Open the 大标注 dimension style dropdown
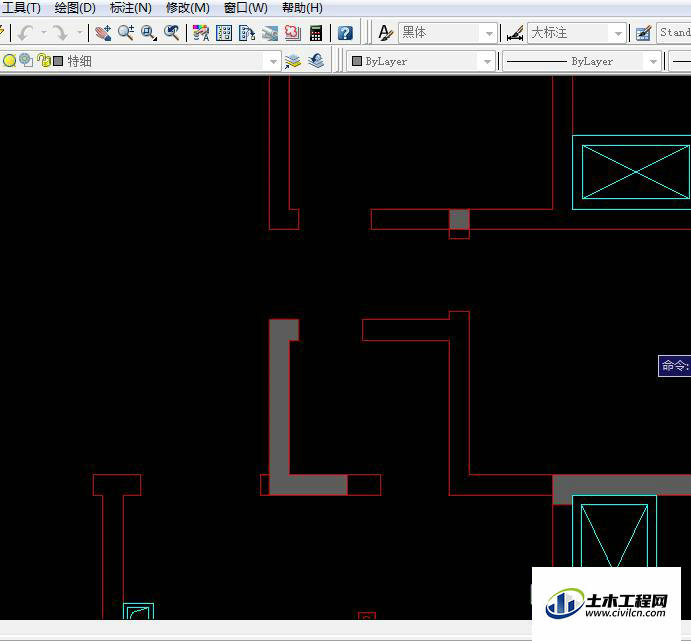 click(x=618, y=33)
